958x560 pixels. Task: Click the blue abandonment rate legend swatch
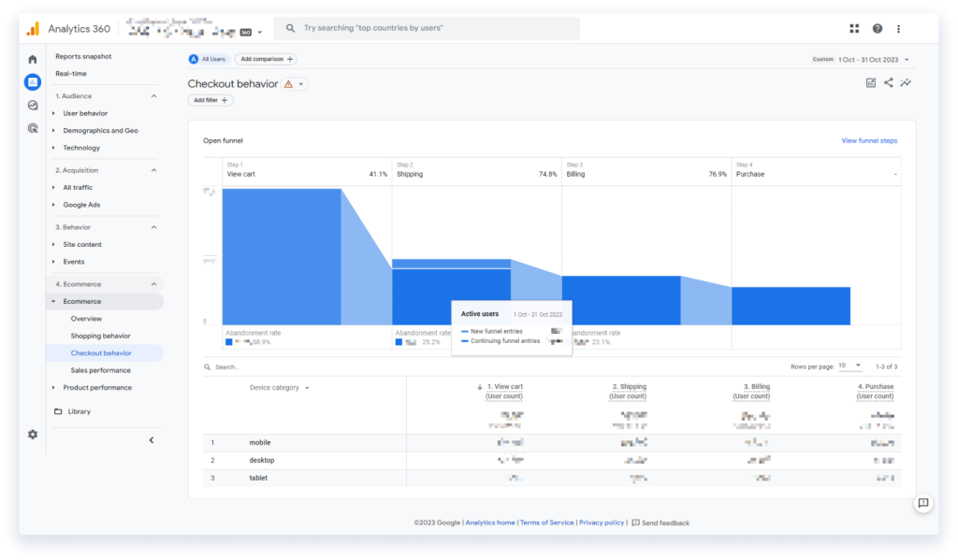click(x=227, y=343)
